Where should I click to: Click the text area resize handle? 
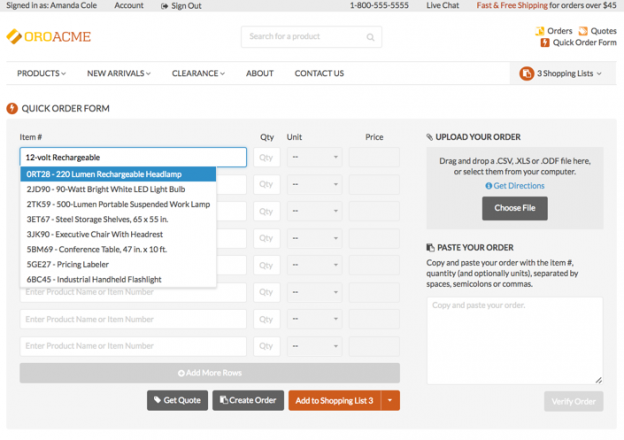coord(599,380)
